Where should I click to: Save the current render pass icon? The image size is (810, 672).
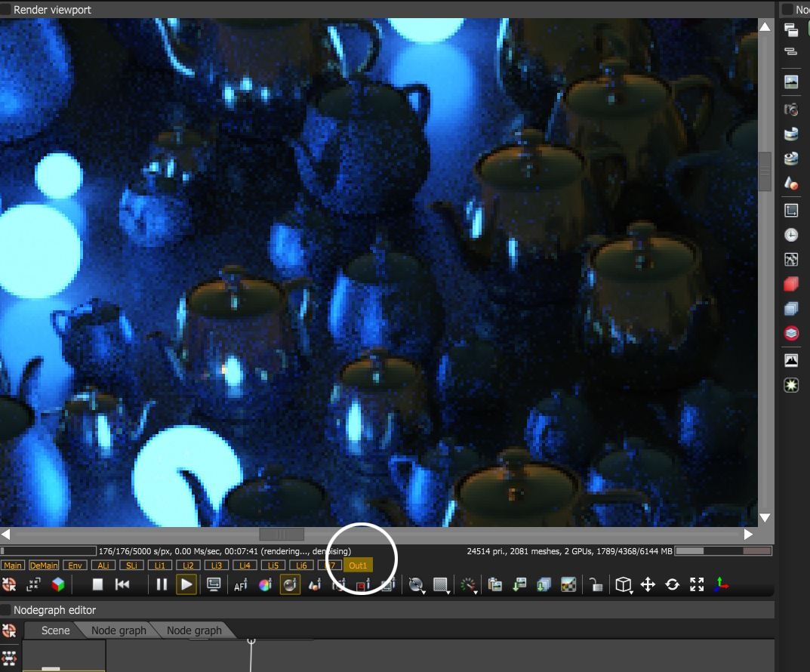[519, 584]
